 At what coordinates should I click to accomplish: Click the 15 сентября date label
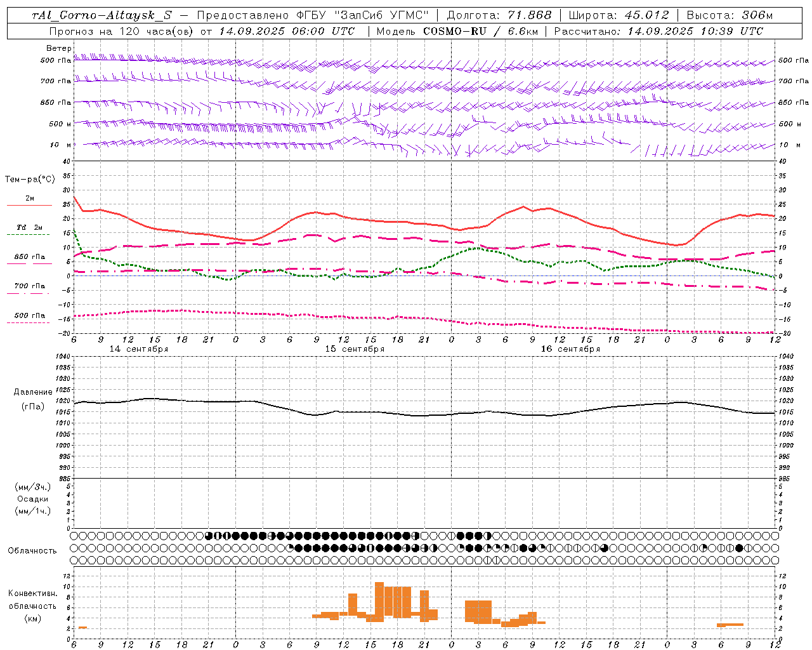[355, 349]
